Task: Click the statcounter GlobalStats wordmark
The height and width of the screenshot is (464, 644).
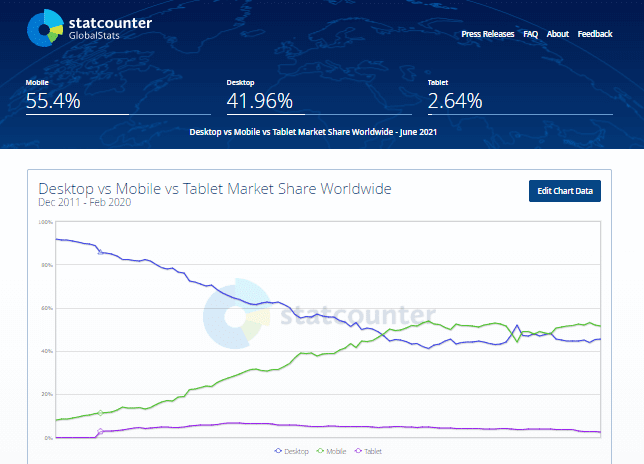Action: pos(110,28)
